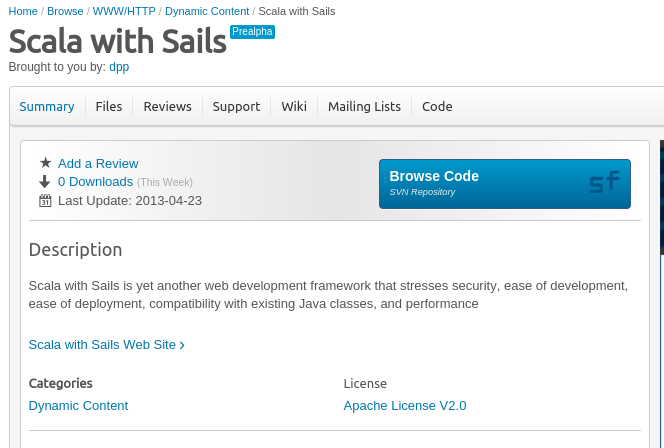Click the Description heading
Viewport: 664px width, 448px height.
coord(75,250)
